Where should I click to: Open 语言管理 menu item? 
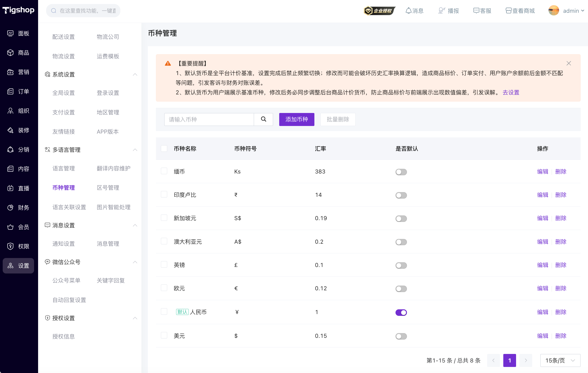click(x=63, y=168)
